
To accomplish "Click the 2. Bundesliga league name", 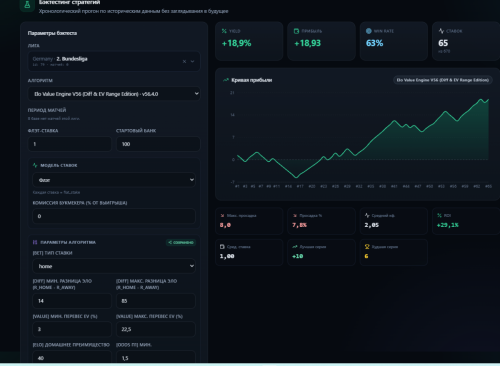I will (72, 59).
